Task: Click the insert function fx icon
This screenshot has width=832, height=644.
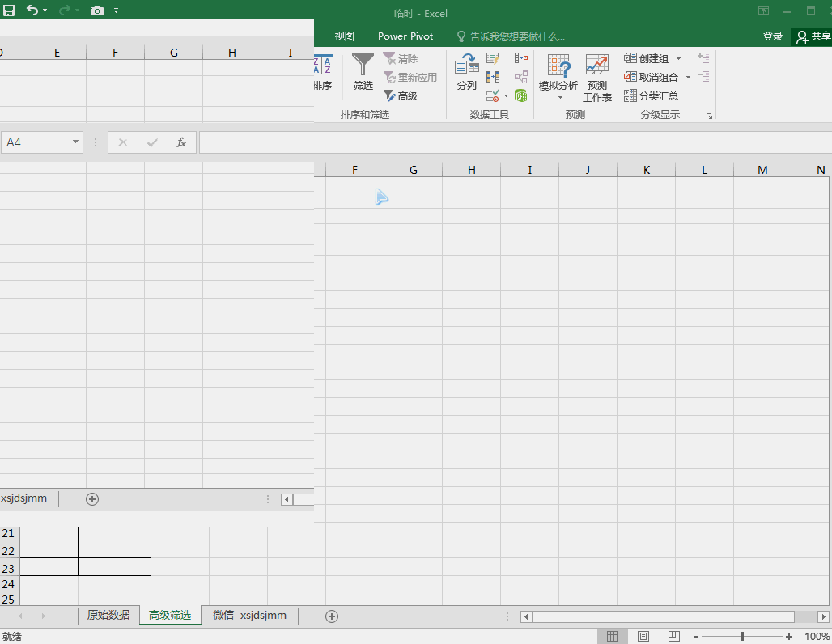Action: click(181, 142)
